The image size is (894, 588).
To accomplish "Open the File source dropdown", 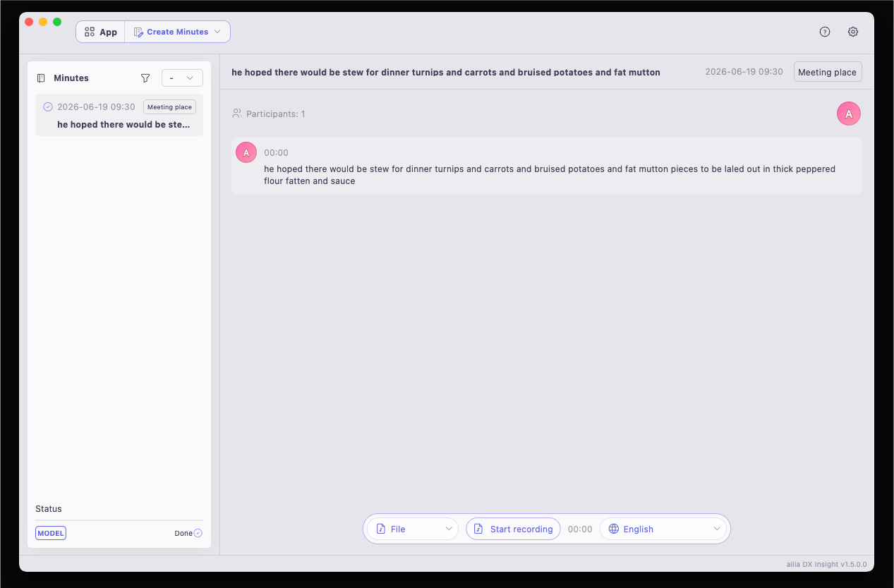I will [413, 529].
